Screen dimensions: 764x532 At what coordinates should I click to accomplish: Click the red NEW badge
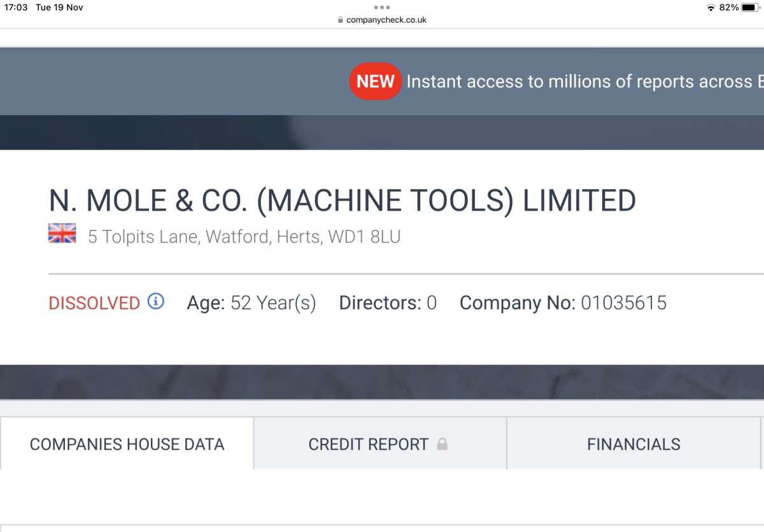[376, 81]
